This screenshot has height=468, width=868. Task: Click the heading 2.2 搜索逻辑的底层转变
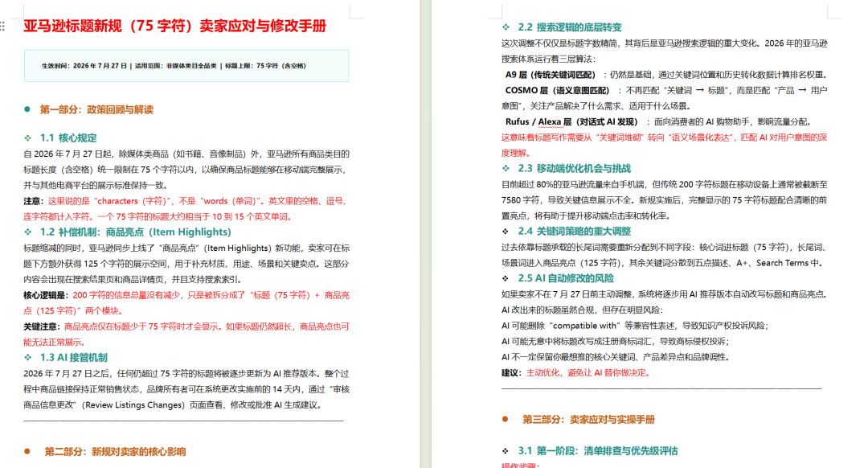[x=570, y=27]
